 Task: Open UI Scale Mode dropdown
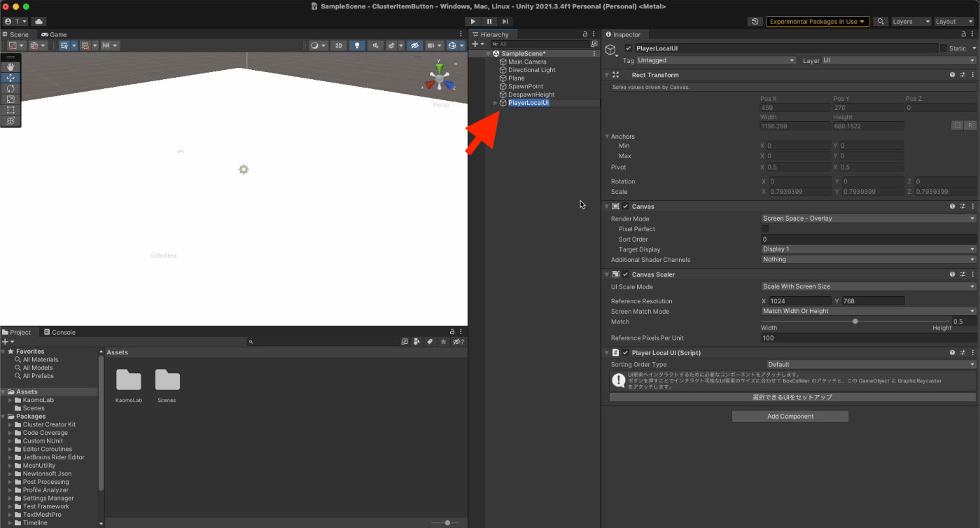[x=869, y=286]
